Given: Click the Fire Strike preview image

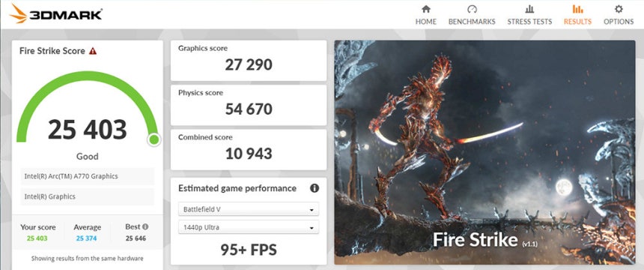Looking at the screenshot, I should (x=484, y=152).
